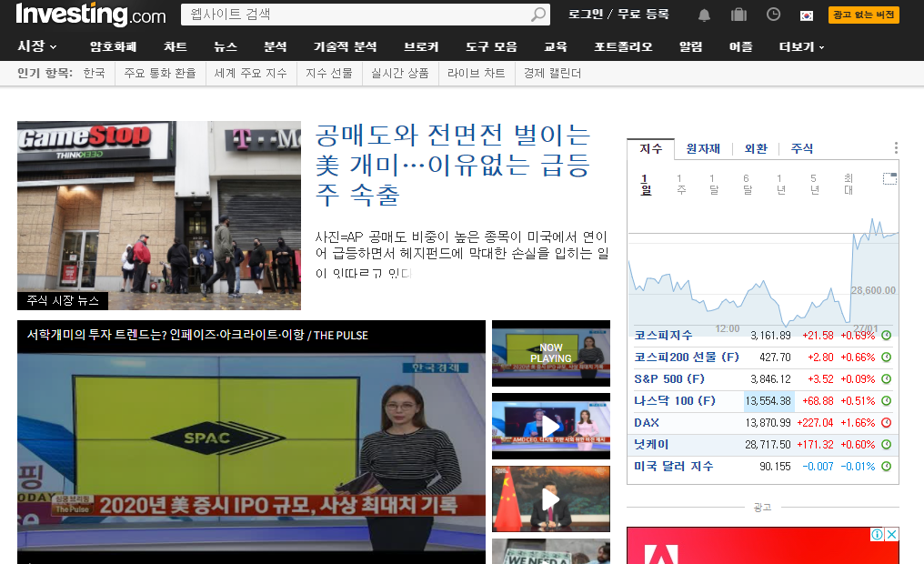Viewport: 924px width, 564px height.
Task: Open the notifications bell icon
Action: coord(704,15)
